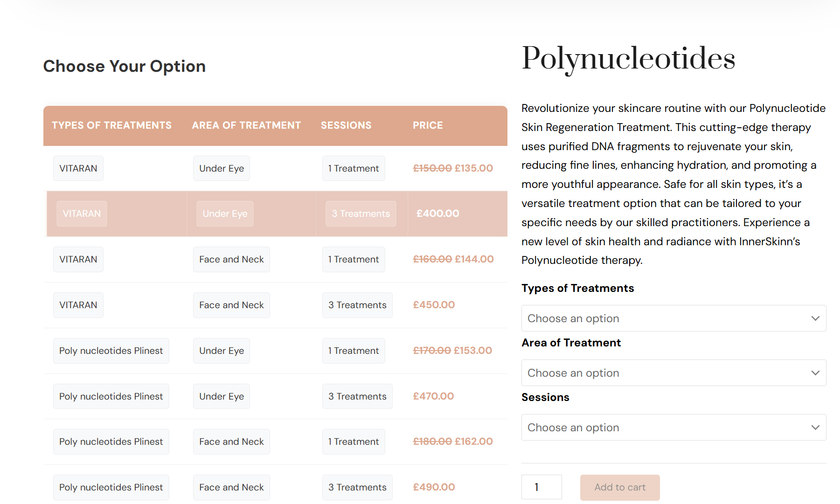
Task: Choose the £450.00 VITARAN three treatments price
Action: 434,305
